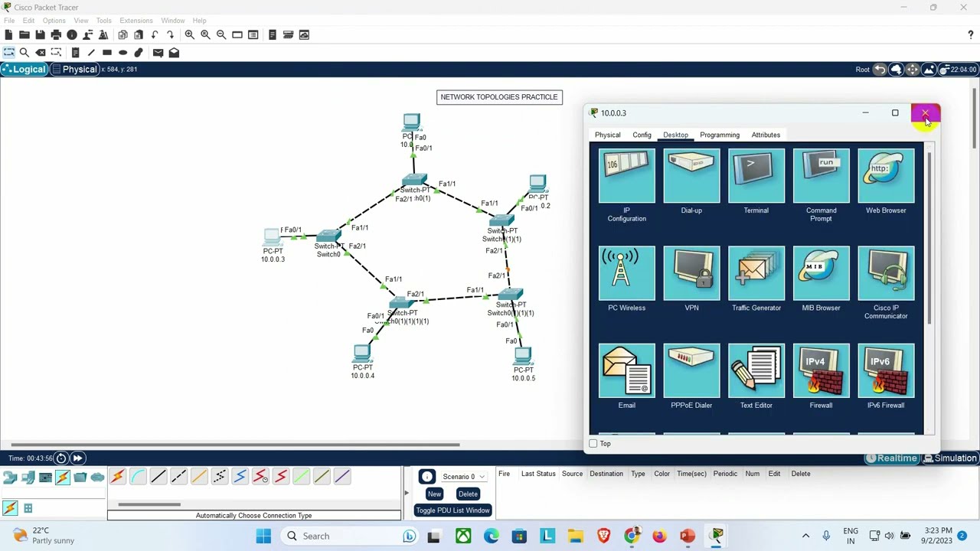Switch to Simulation mode
The image size is (980, 551).
950,458
